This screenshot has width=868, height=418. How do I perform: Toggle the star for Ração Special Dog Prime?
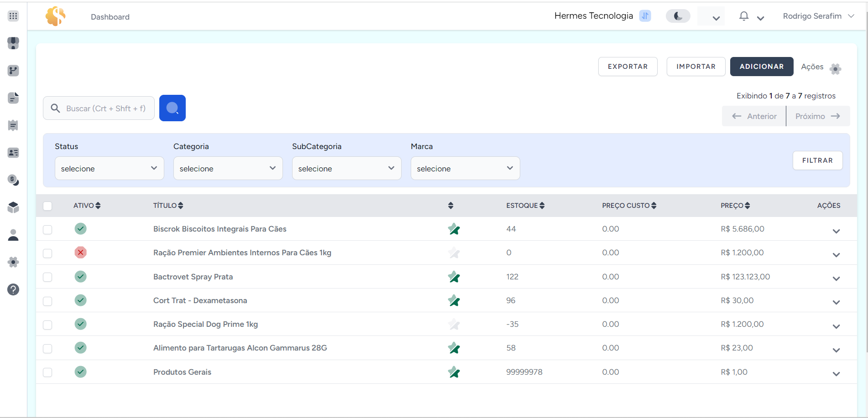tap(454, 324)
